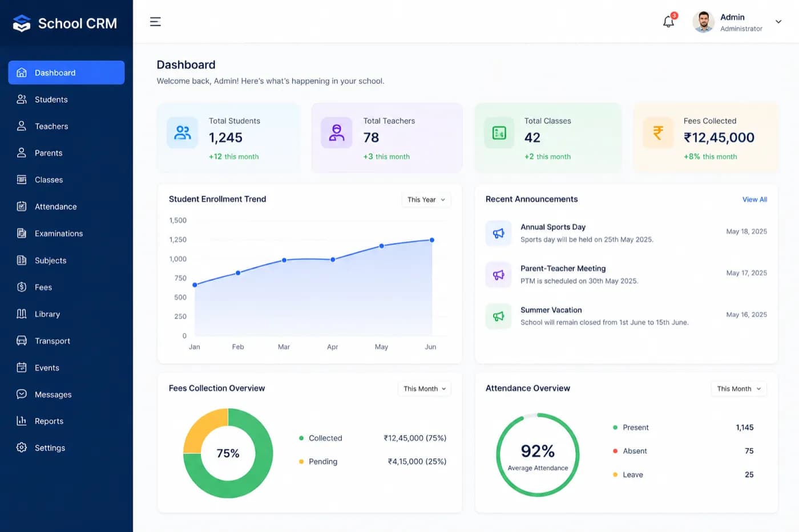
Task: Click the Total Teachers person icon
Action: tap(337, 133)
